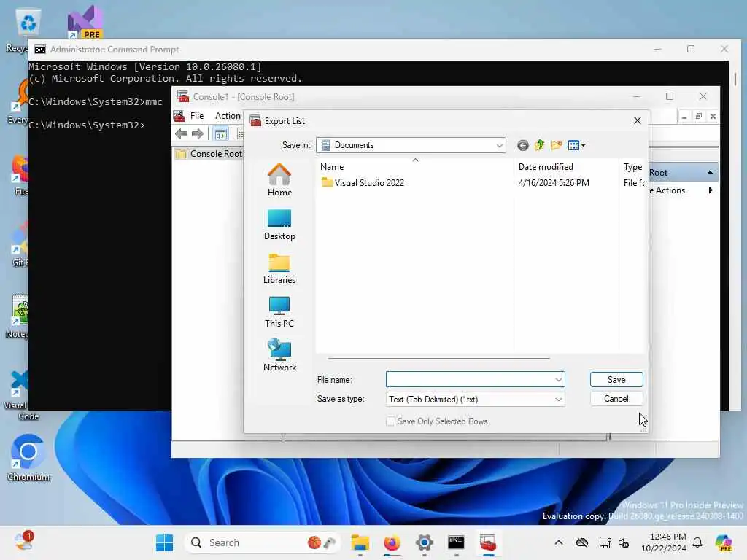This screenshot has height=560, width=747.
Task: Open the clock showing 12:46 PM
Action: pyautogui.click(x=663, y=542)
